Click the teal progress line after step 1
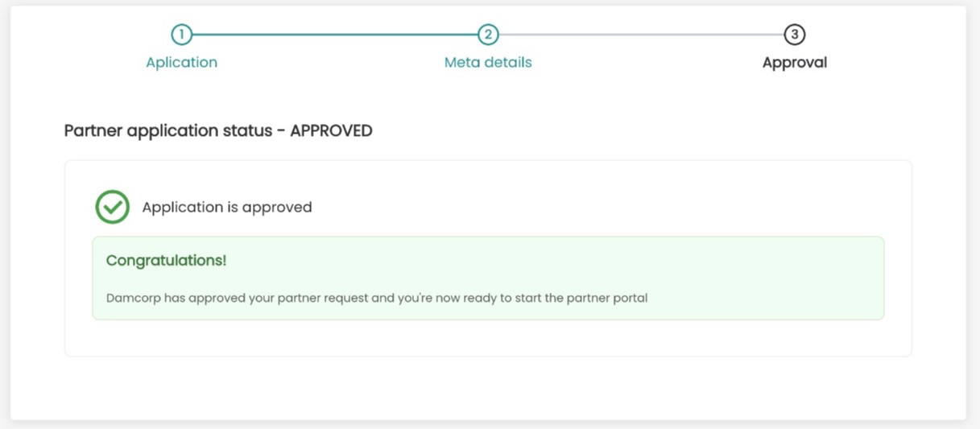 334,35
